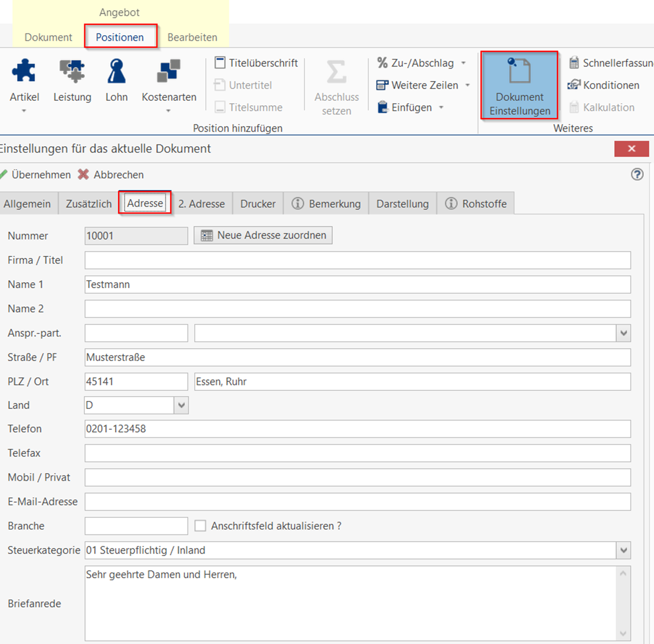
Task: Open Schnellerfassung
Action: click(x=611, y=63)
